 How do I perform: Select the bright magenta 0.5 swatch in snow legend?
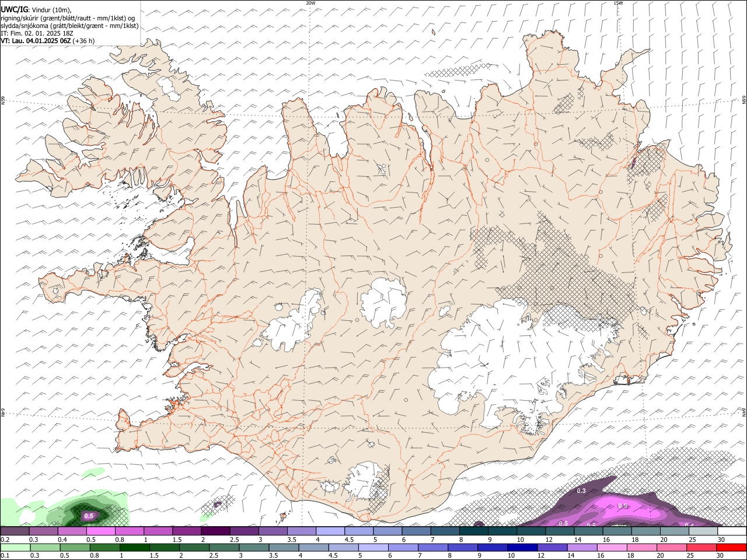click(x=101, y=531)
